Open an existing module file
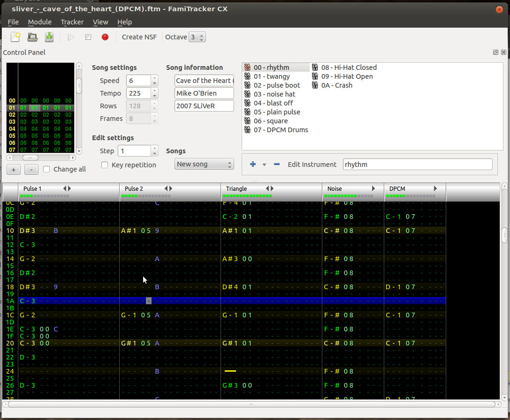510x420 pixels. coord(32,37)
